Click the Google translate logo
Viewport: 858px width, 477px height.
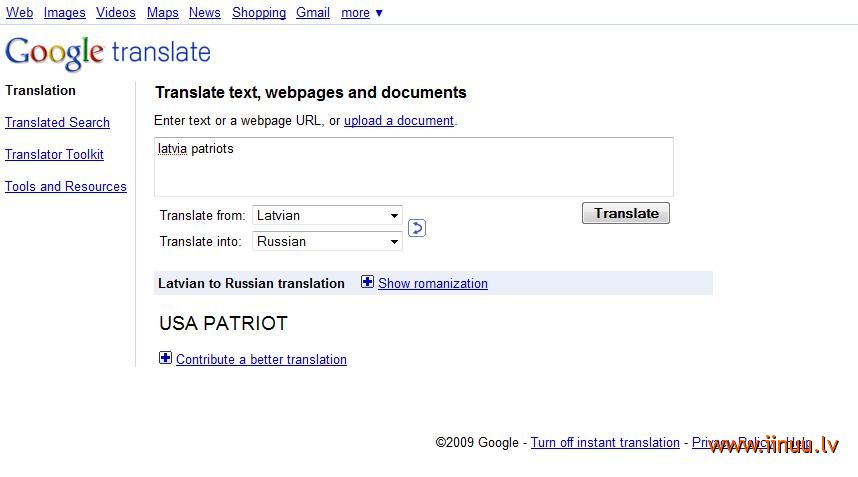tap(108, 53)
